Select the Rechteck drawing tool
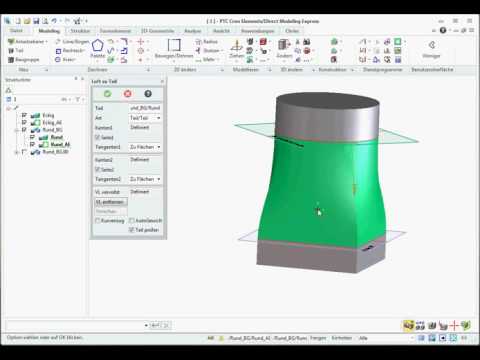 click(x=70, y=51)
